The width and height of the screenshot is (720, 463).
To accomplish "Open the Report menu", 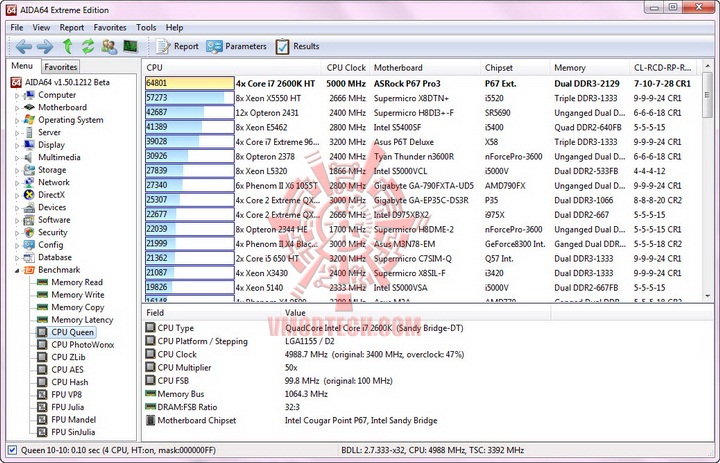I will [72, 28].
